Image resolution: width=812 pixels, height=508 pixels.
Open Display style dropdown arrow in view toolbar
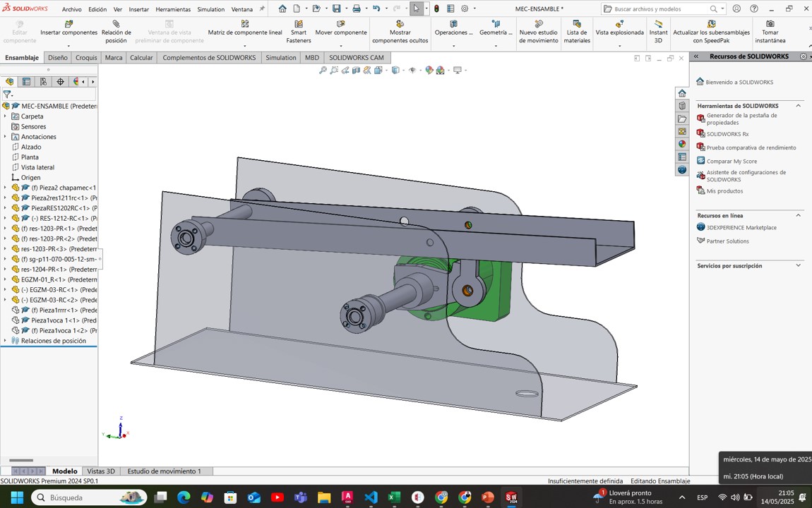402,71
